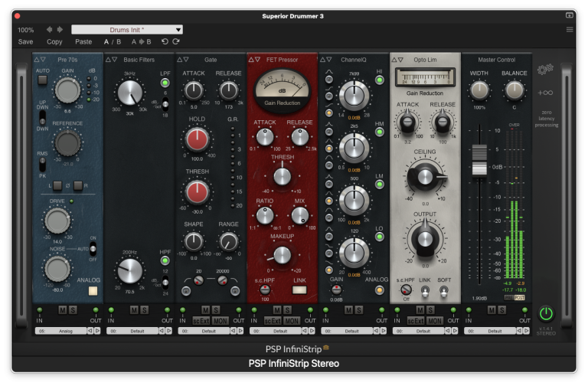Click the Opto Lim scExt button
Screen dimensions: 588x386
(416, 321)
